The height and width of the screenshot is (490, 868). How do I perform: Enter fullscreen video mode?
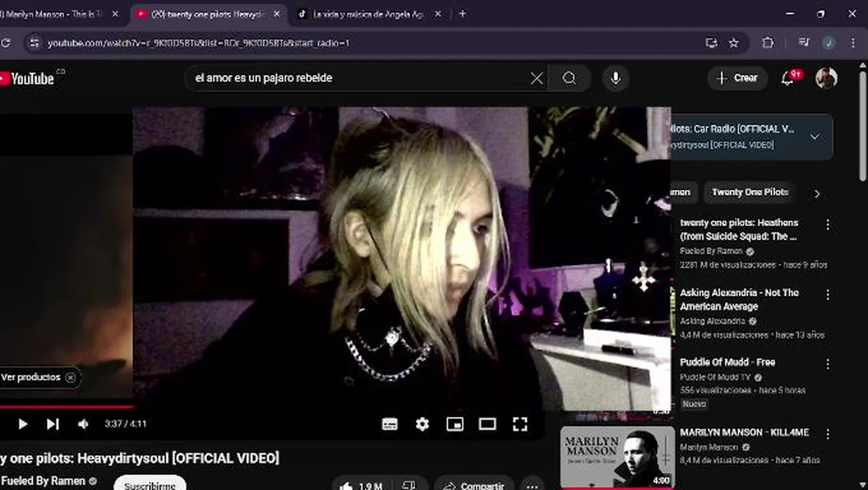click(x=520, y=424)
